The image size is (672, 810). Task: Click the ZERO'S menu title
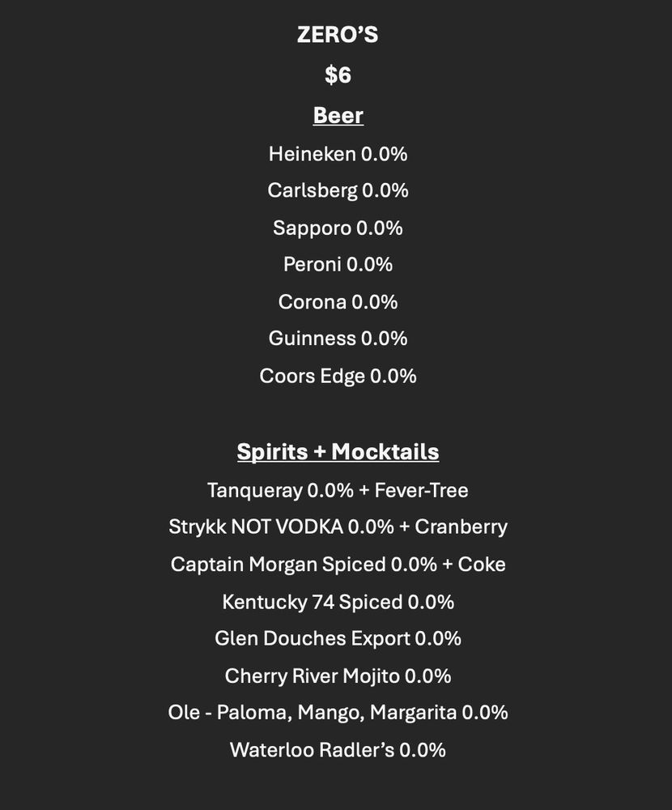(338, 35)
